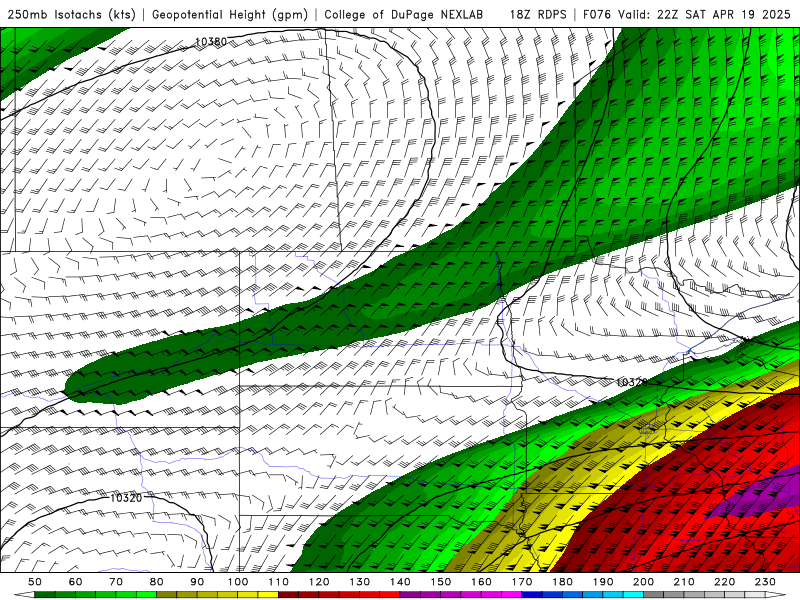Click the 180 knot legend value

coord(562,582)
